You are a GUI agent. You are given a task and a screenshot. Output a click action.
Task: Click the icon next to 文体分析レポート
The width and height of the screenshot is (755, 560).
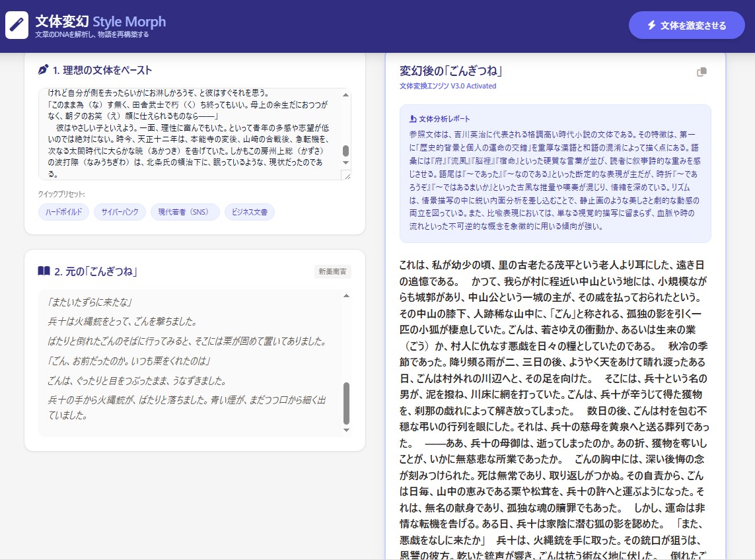tap(413, 119)
